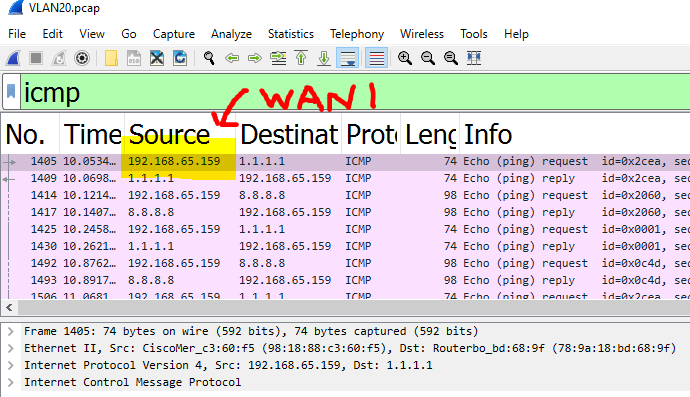
Task: Open the Wireless menu
Action: 422,34
